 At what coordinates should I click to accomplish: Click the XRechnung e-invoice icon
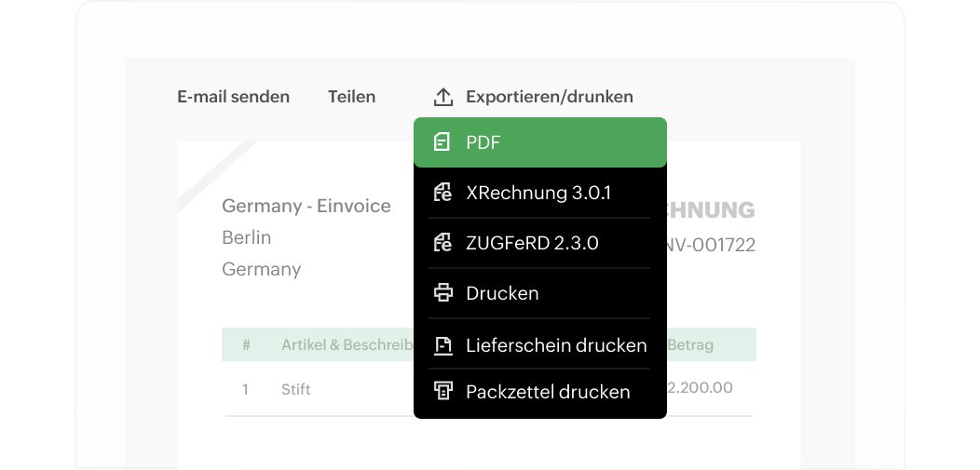(x=442, y=193)
